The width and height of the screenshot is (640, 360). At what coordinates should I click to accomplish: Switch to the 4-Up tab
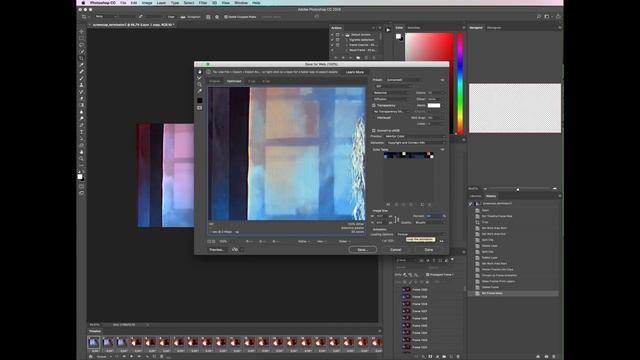click(x=266, y=81)
